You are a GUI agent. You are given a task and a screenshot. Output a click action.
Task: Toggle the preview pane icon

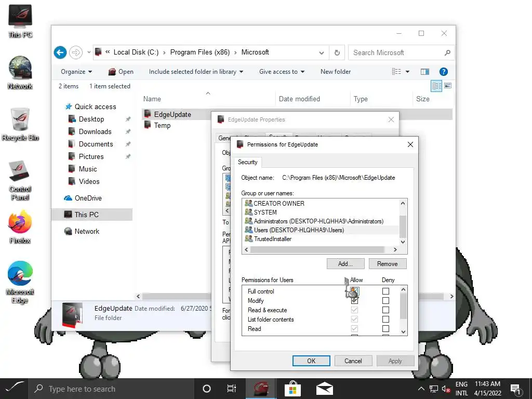425,72
